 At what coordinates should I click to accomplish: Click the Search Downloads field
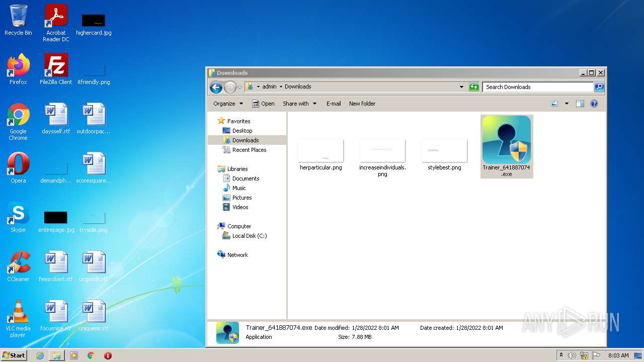[538, 87]
